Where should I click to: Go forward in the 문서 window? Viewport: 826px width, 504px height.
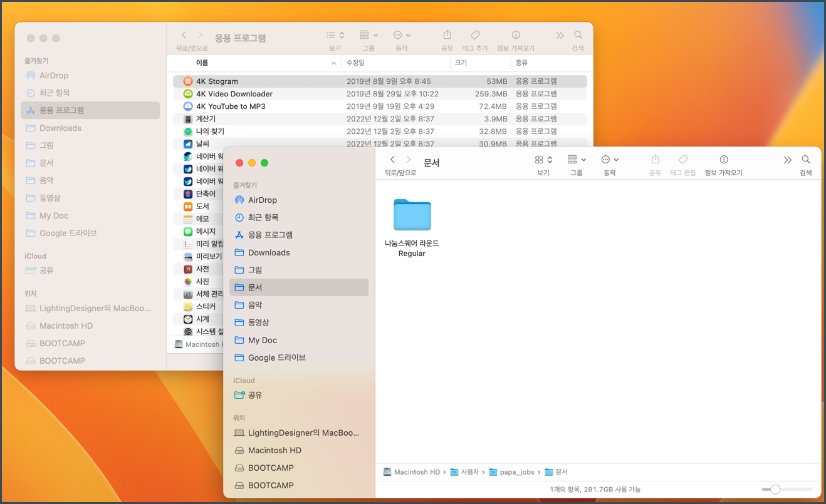coord(409,160)
